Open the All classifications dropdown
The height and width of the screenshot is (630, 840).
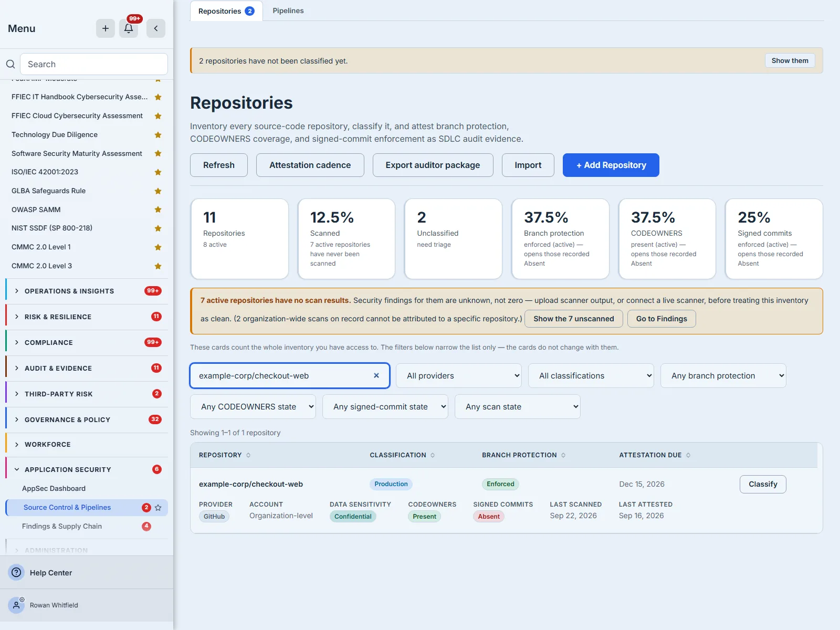point(591,376)
